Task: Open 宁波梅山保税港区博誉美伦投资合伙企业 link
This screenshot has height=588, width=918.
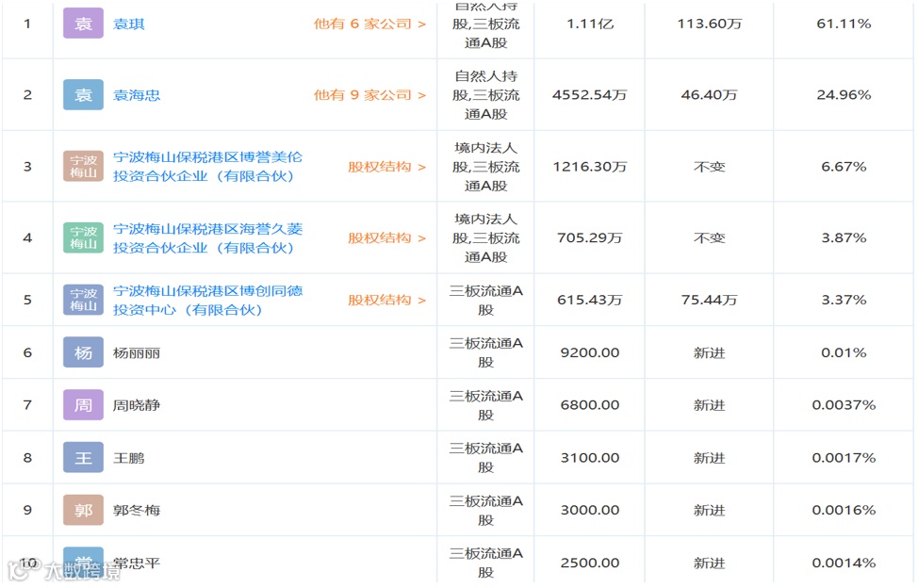Action: (208, 167)
